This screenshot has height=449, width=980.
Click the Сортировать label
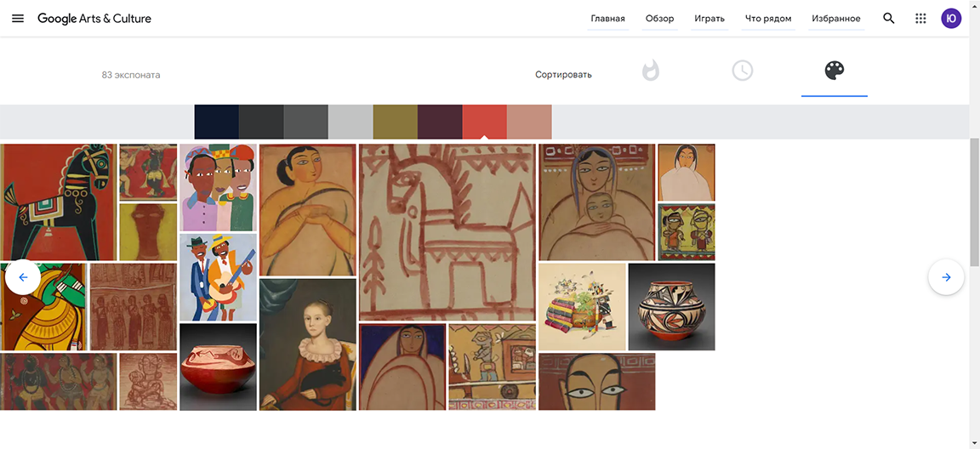563,75
